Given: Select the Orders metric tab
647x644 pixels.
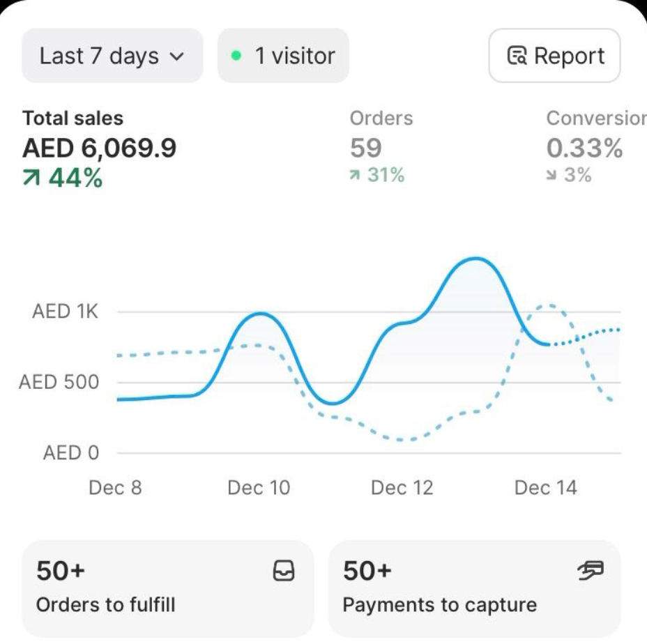Looking at the screenshot, I should click(381, 147).
